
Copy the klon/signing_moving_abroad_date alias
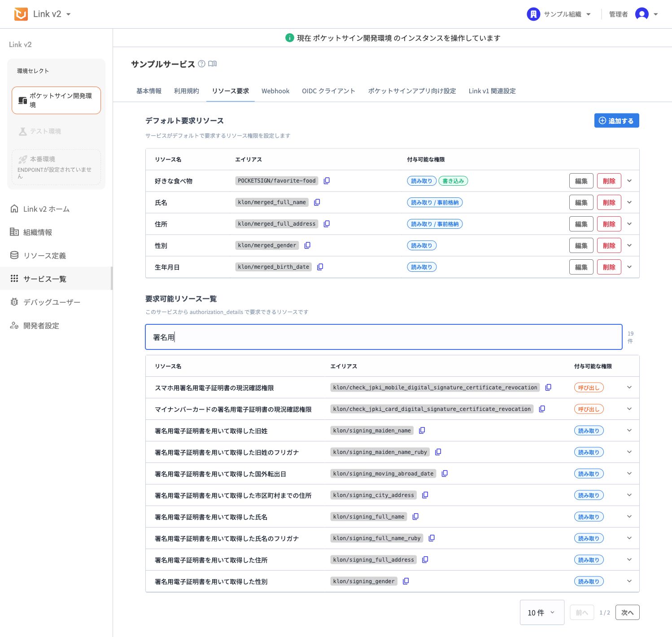tap(445, 474)
